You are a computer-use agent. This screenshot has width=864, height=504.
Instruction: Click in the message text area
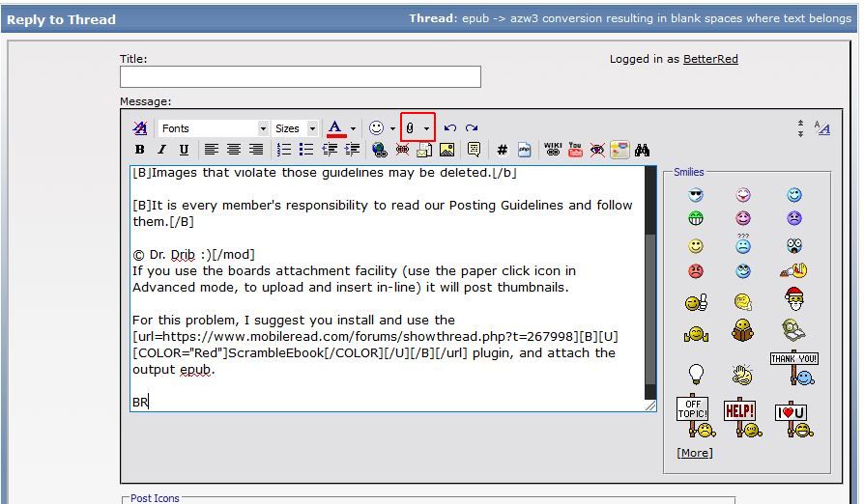point(388,289)
